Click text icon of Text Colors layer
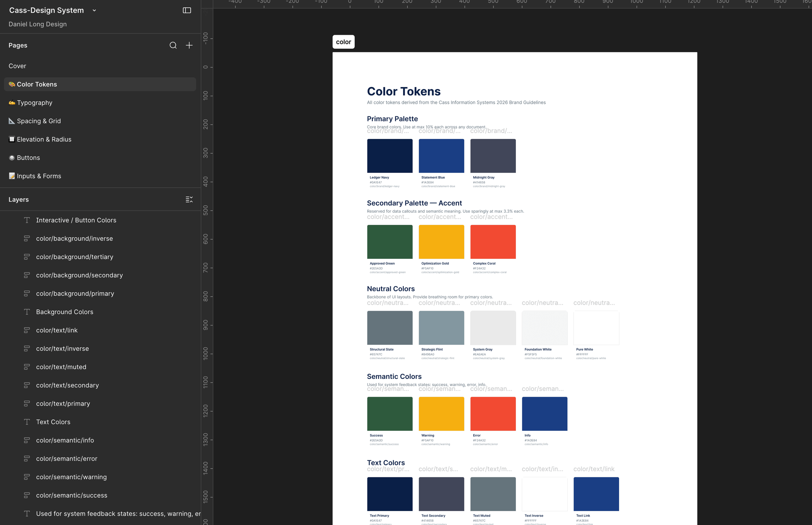This screenshot has width=812, height=525. [27, 422]
